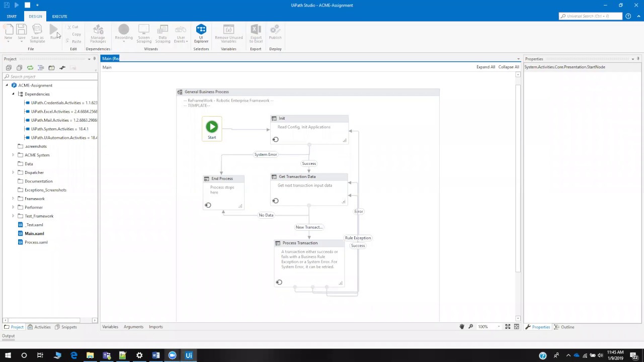This screenshot has width=644, height=362.
Task: Click the System Error transition label
Action: (x=265, y=154)
